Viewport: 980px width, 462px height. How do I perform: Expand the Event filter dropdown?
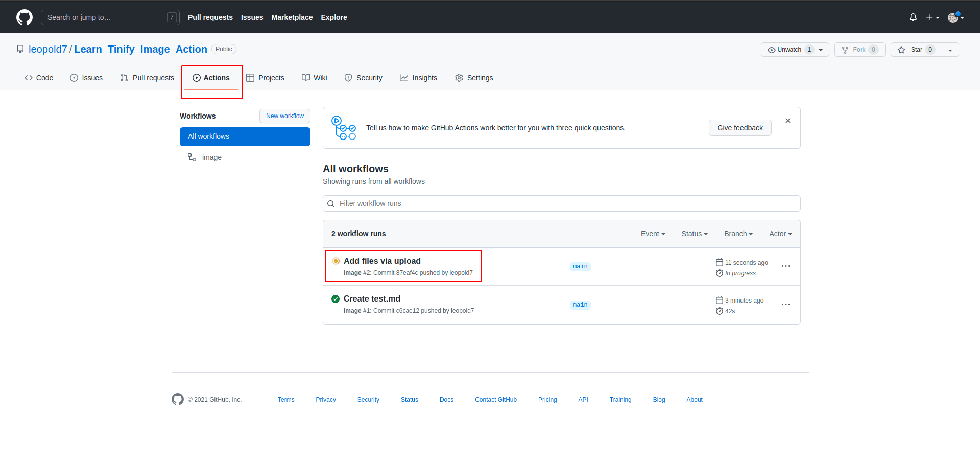tap(653, 234)
